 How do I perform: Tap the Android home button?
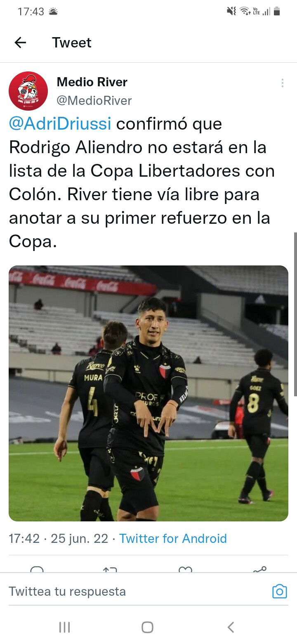148,627
